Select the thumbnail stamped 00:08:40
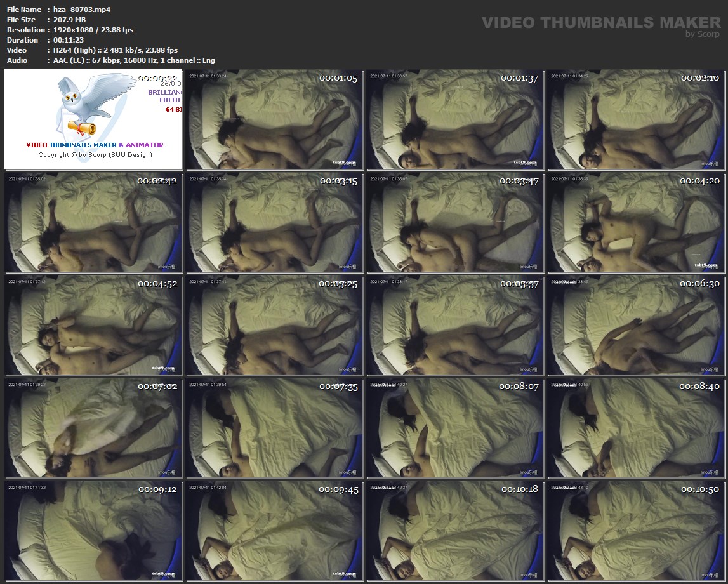The width and height of the screenshot is (728, 584). [x=636, y=428]
